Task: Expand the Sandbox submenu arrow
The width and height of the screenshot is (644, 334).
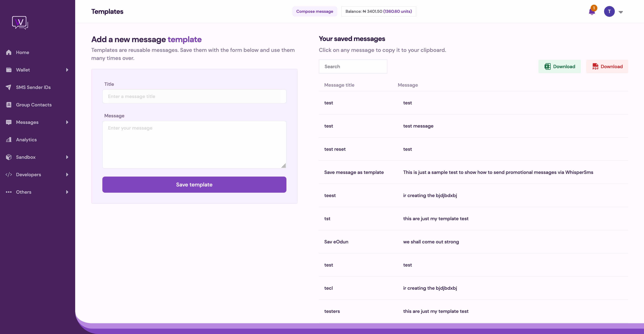Action: pyautogui.click(x=67, y=157)
